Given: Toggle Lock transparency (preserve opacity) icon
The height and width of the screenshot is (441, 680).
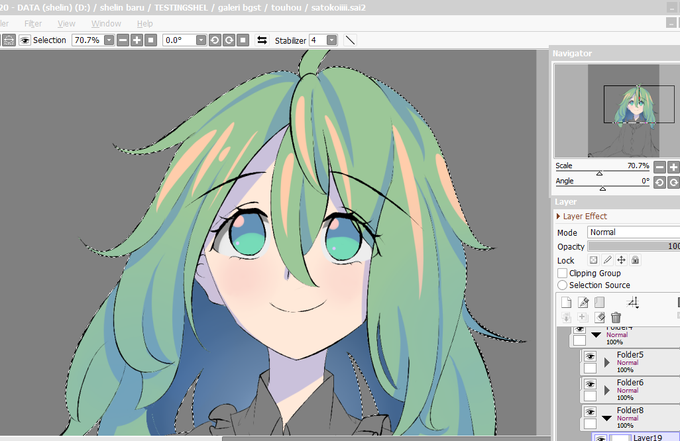Looking at the screenshot, I should pos(593,260).
